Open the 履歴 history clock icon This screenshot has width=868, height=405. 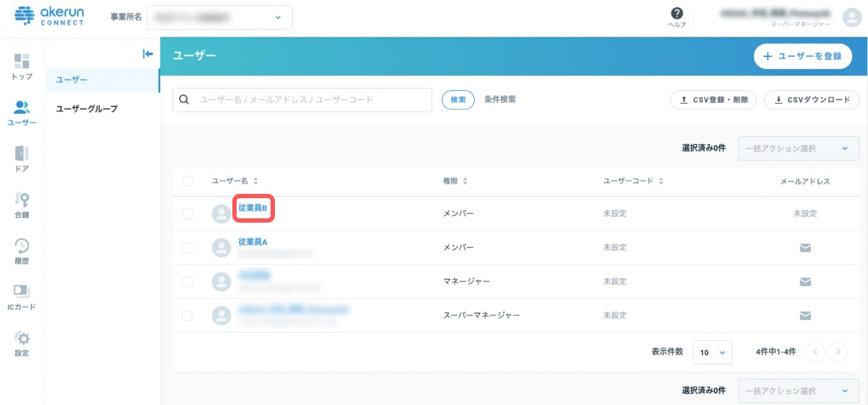pos(22,246)
